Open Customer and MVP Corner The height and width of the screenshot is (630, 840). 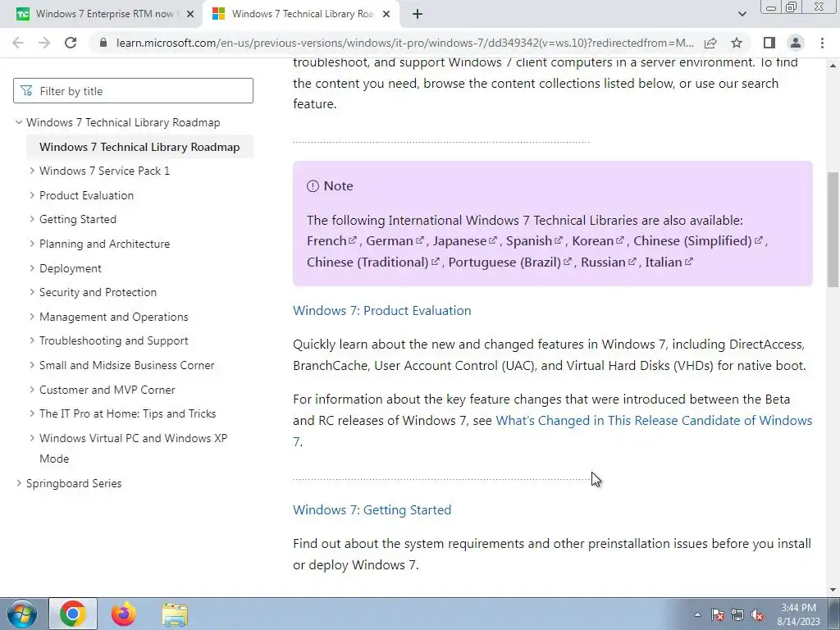pyautogui.click(x=107, y=390)
